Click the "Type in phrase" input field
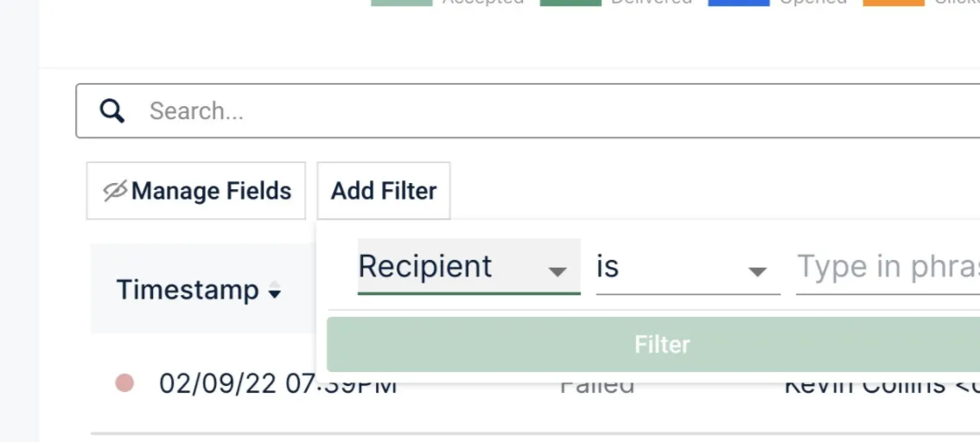 pyautogui.click(x=888, y=267)
